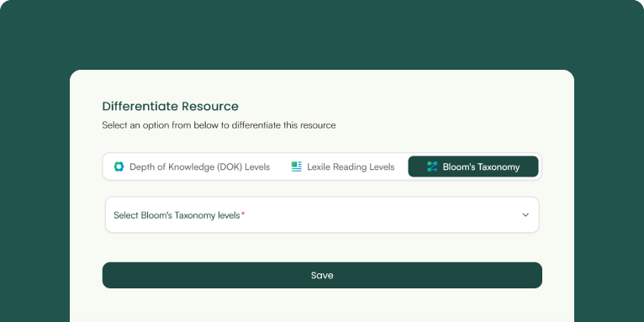The height and width of the screenshot is (322, 644).
Task: Switch to Depth of Knowledge (DOK) Levels tab
Action: [192, 166]
